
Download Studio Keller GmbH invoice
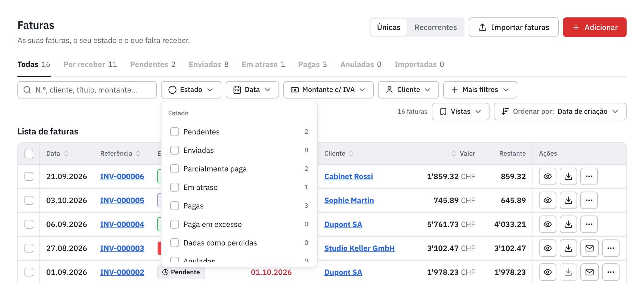click(x=568, y=248)
